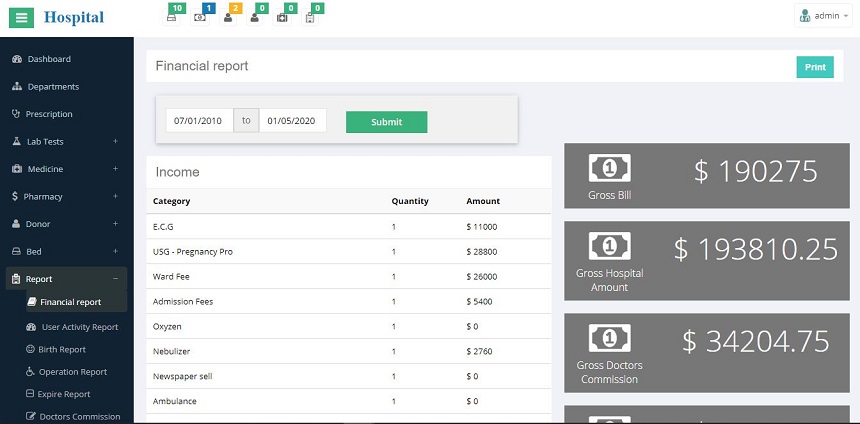Click the Bed icon in sidebar
Image resolution: width=860 pixels, height=424 pixels.
coord(16,251)
